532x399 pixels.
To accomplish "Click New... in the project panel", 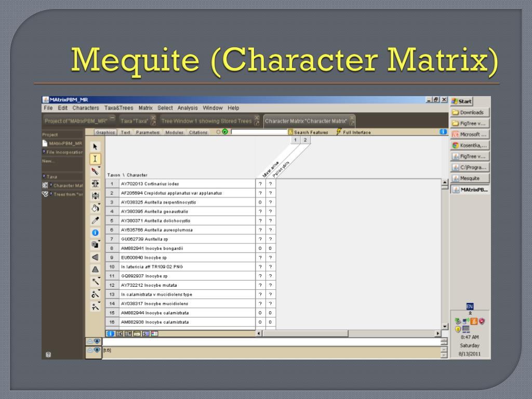I will point(48,161).
